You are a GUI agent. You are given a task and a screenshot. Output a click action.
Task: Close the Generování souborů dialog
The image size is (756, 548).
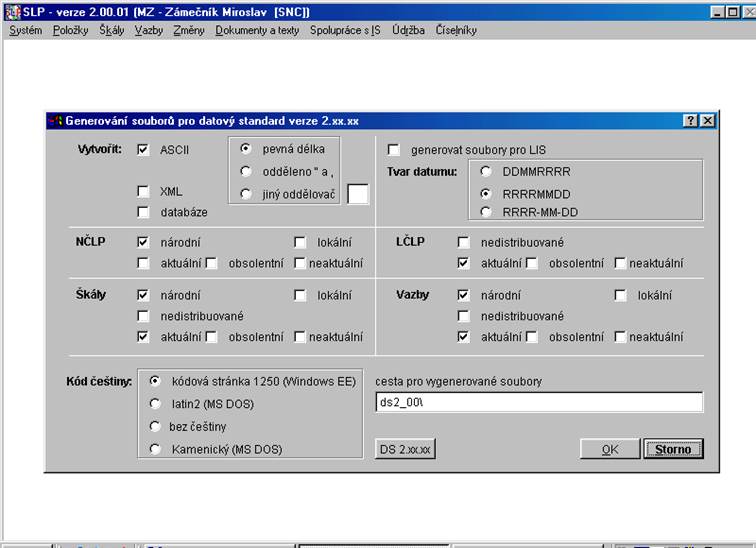click(707, 120)
